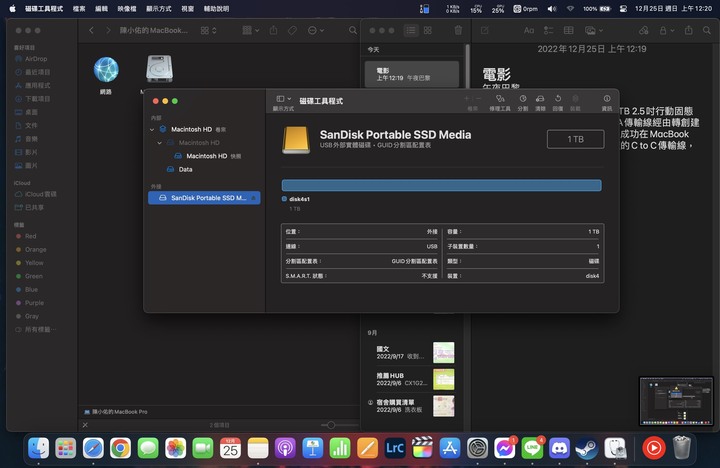This screenshot has height=468, width=720.
Task: Open the Notes lock dropdown
Action: click(667, 30)
